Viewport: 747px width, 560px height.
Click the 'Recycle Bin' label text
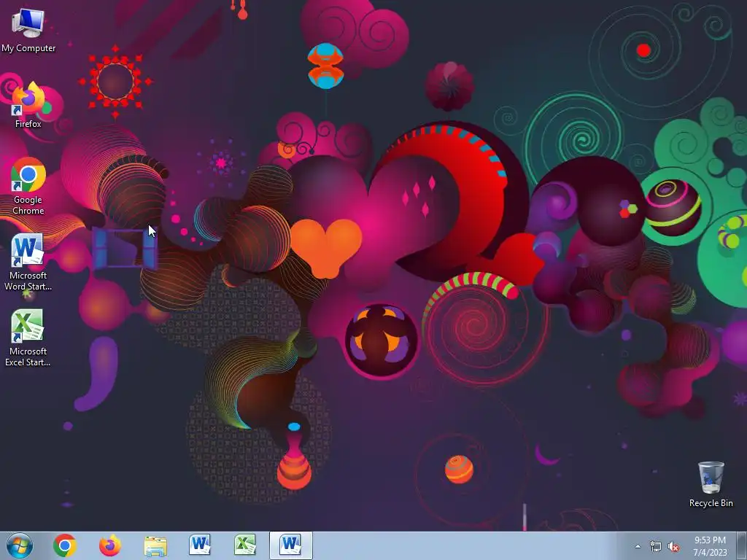tap(711, 503)
